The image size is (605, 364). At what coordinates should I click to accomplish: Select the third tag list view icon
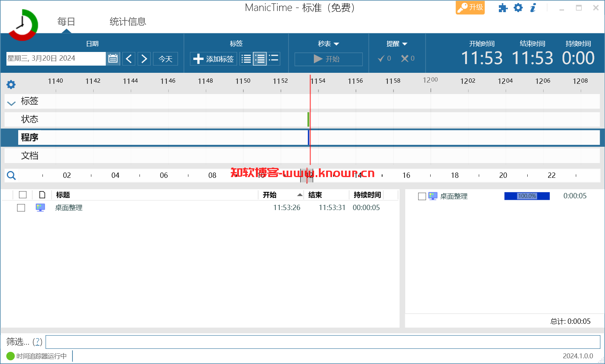(274, 59)
